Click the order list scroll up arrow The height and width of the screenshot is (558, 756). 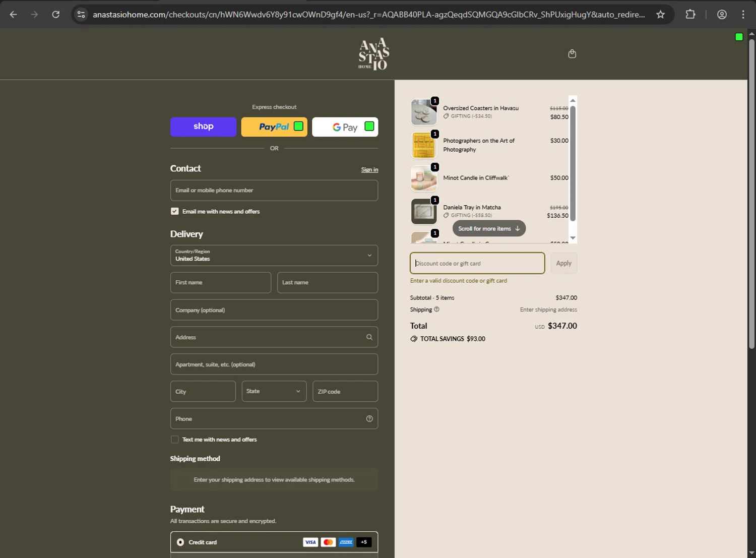[x=573, y=100]
